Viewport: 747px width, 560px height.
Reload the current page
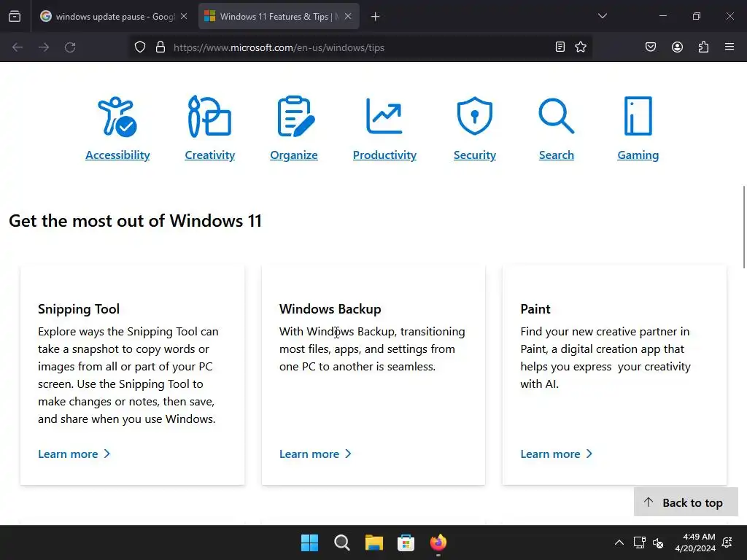click(70, 47)
